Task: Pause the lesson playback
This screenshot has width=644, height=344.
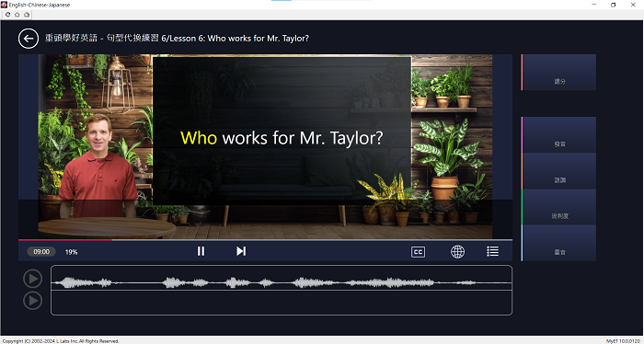Action: click(201, 251)
